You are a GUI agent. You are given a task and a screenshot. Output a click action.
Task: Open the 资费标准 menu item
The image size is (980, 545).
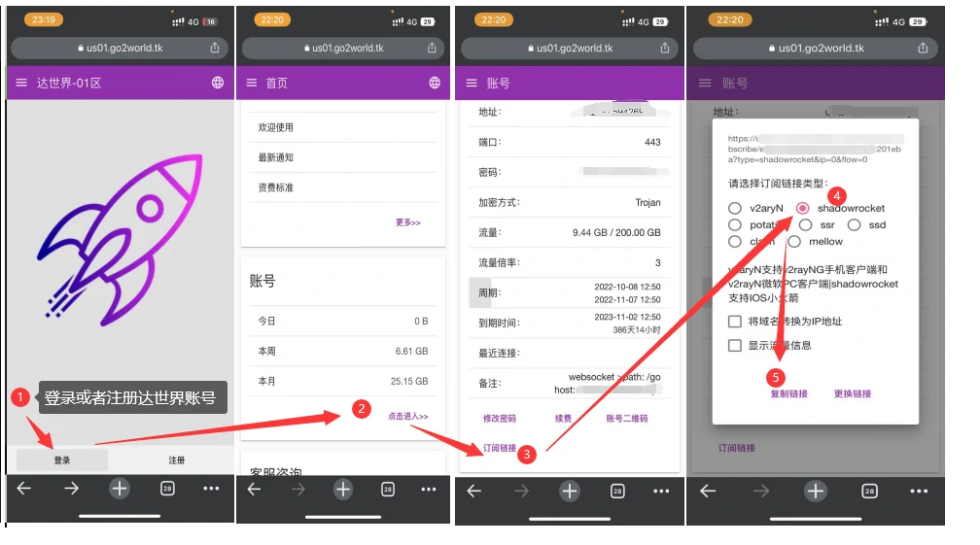pyautogui.click(x=275, y=187)
